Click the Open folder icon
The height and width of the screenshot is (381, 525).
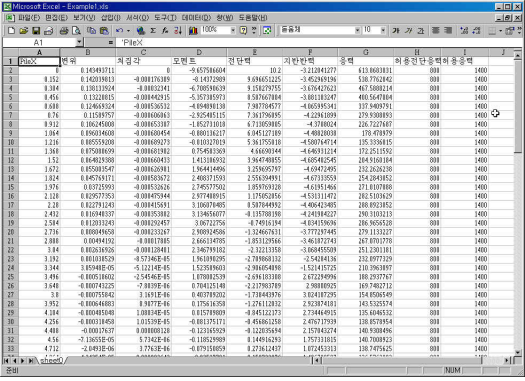point(23,31)
